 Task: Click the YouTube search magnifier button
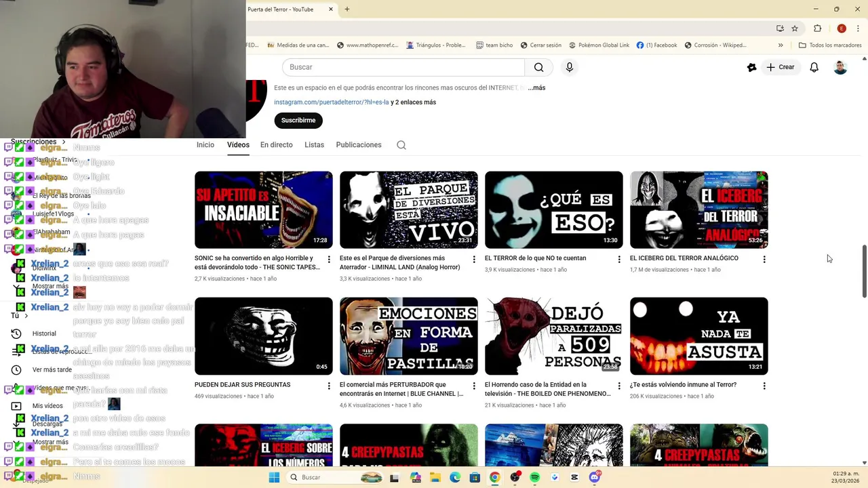[x=538, y=67]
